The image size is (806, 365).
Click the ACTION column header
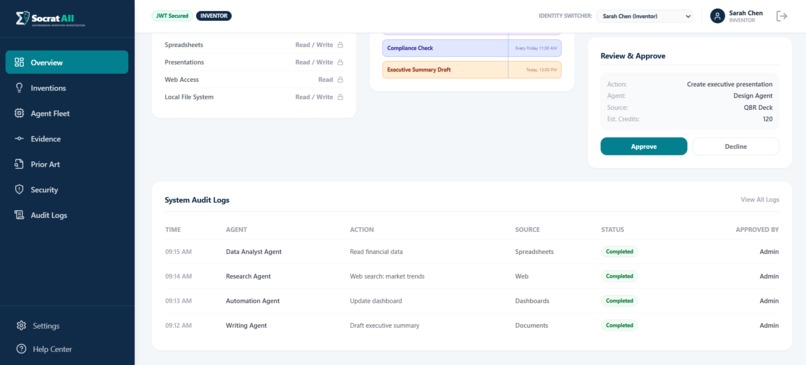coord(362,229)
